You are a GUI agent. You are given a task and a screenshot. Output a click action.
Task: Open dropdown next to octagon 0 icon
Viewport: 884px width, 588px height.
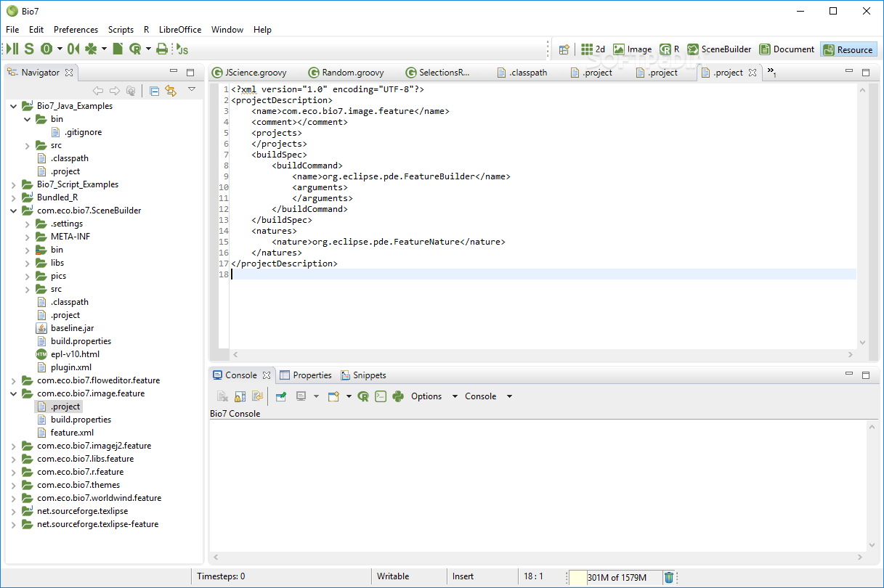[x=59, y=49]
